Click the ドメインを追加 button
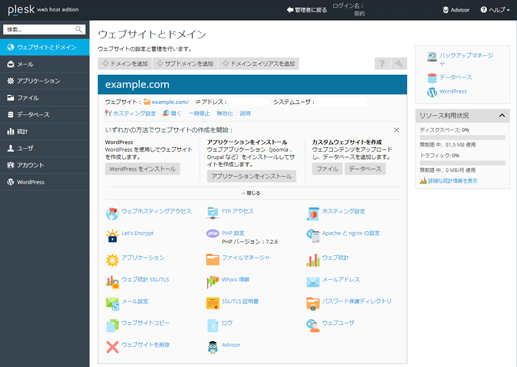Image resolution: width=517 pixels, height=367 pixels. click(x=125, y=64)
